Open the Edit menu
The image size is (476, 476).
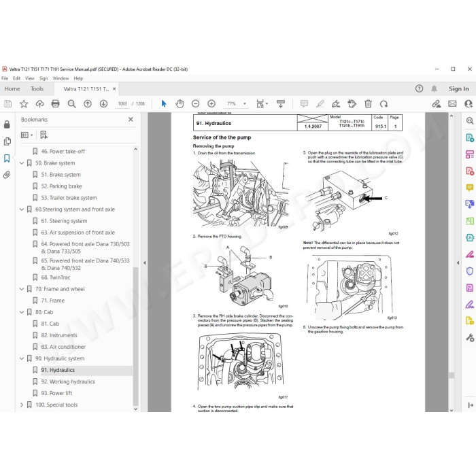16,78
